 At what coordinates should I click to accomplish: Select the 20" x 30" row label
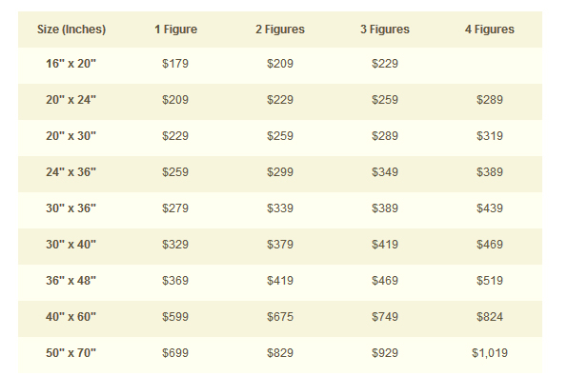click(71, 136)
